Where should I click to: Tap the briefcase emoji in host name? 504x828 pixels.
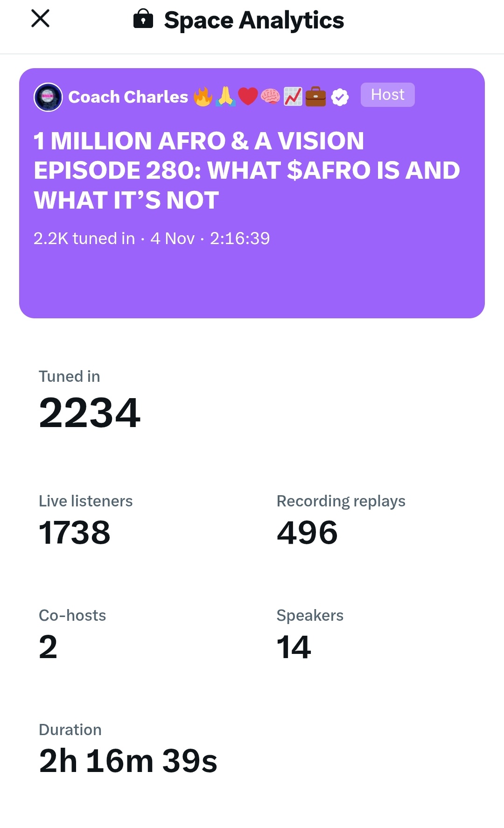coord(316,97)
